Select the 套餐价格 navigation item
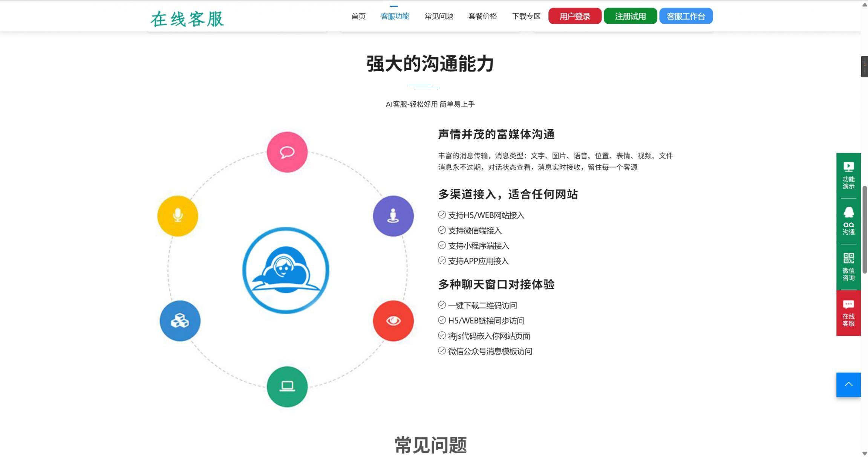Screen dimensions: 868x457 tap(482, 16)
